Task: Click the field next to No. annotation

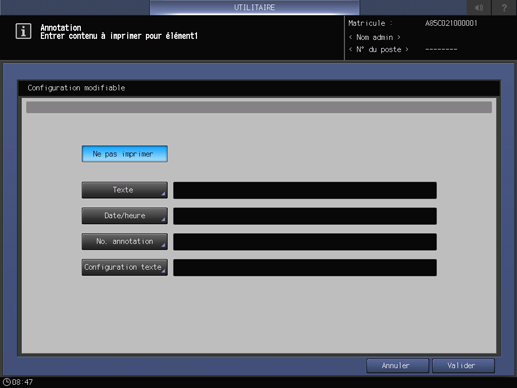Action: click(x=305, y=242)
